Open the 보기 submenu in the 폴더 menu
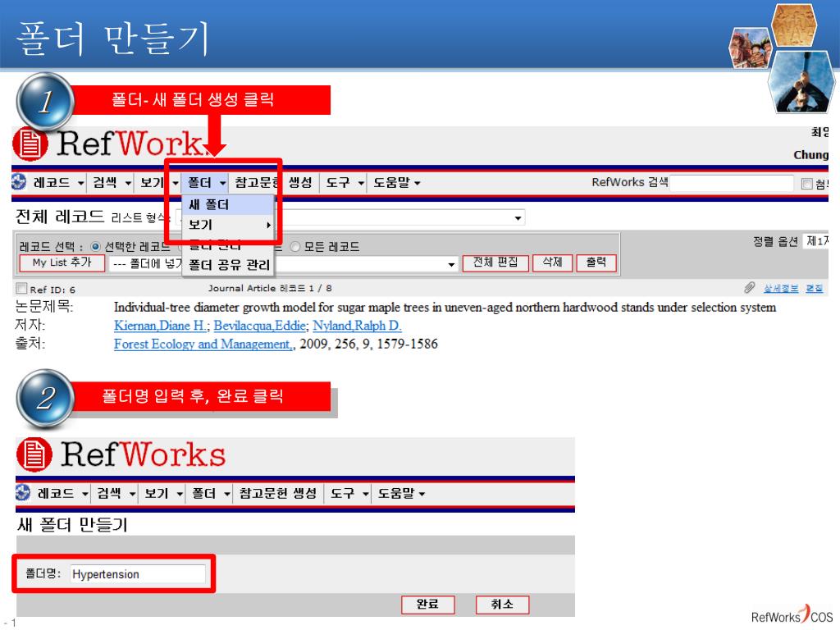The image size is (840, 630). [228, 225]
